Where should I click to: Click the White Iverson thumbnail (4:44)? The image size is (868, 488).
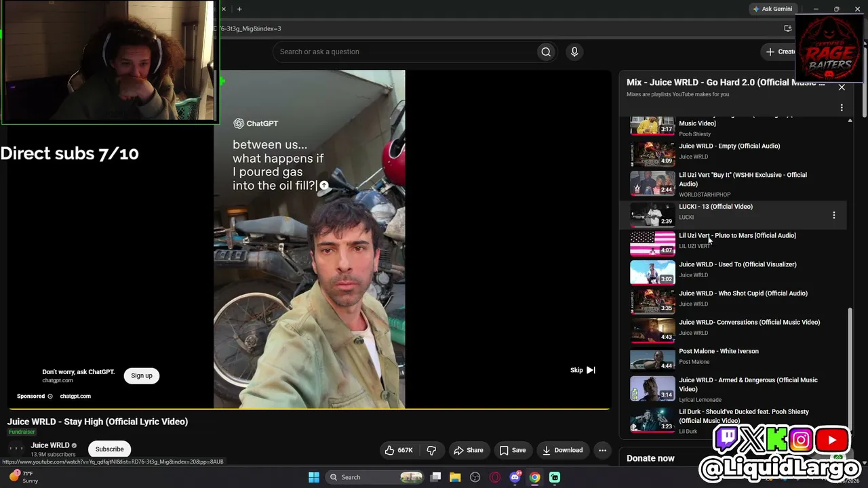[652, 360]
